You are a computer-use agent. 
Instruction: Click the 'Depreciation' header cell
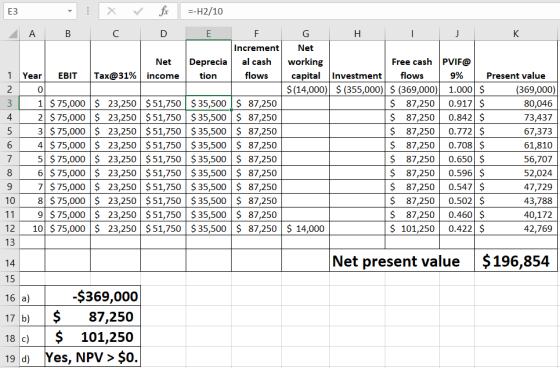[x=209, y=61]
